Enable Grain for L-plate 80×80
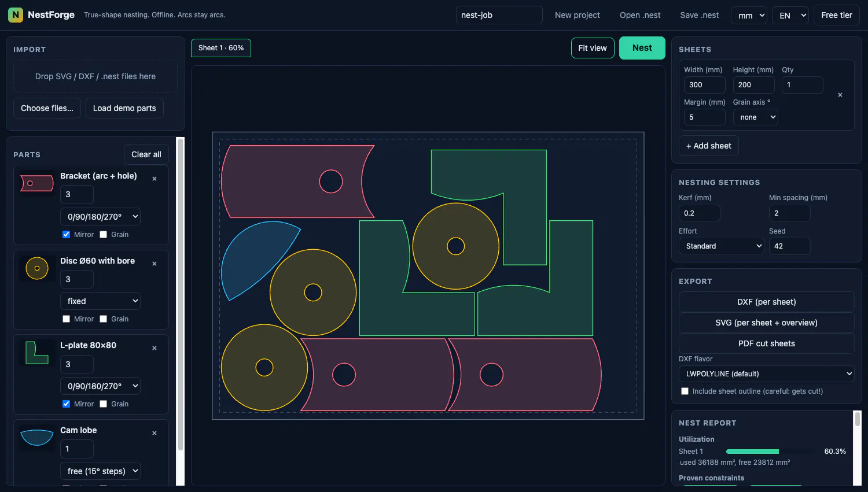Screen dimensions: 868x492 coord(103,404)
